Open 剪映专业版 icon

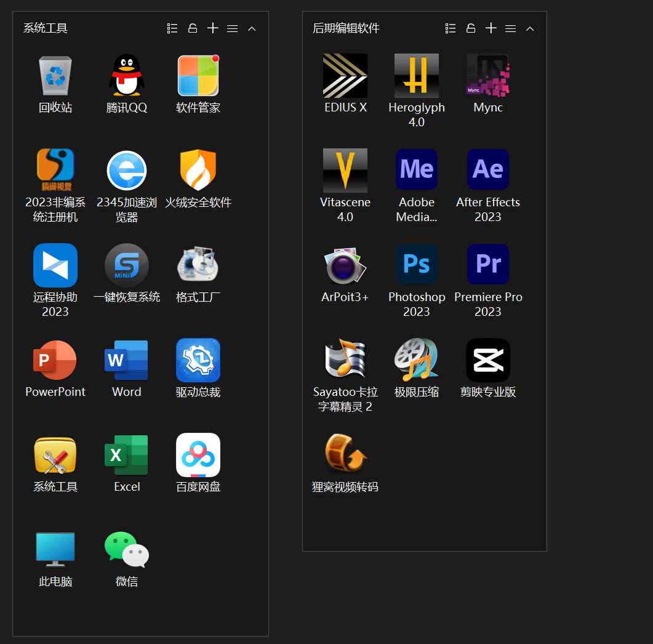(488, 360)
